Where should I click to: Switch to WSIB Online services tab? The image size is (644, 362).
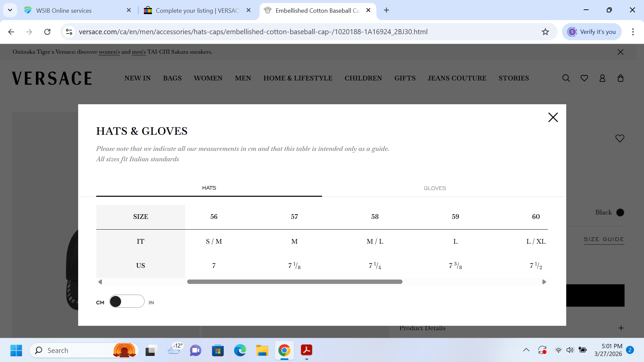point(64,10)
